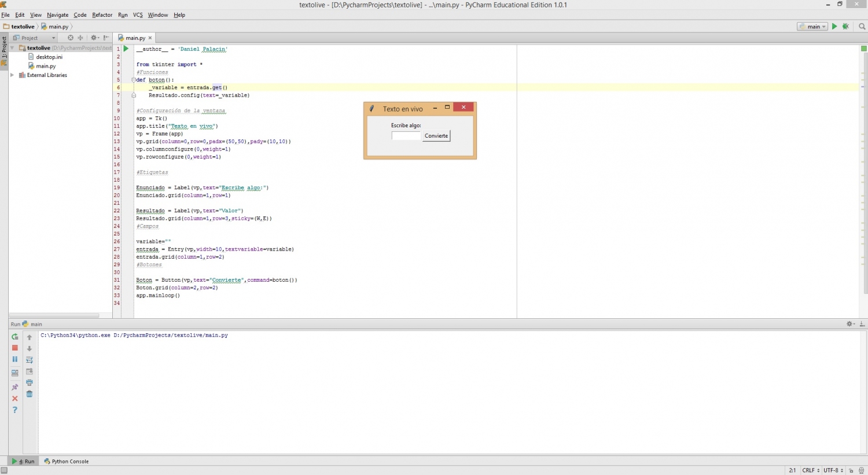Click the gutter run arrow on line 1
This screenshot has height=475, width=868.
(126, 49)
